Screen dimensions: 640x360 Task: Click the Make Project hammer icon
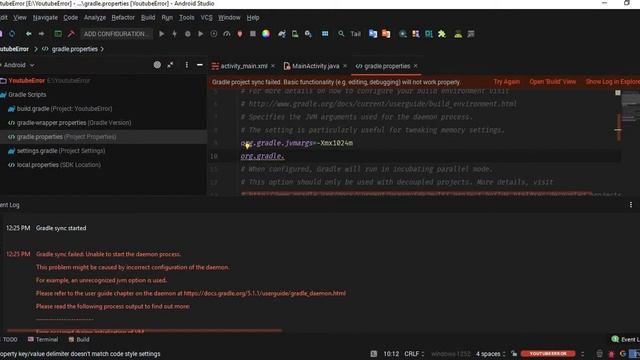point(71,34)
